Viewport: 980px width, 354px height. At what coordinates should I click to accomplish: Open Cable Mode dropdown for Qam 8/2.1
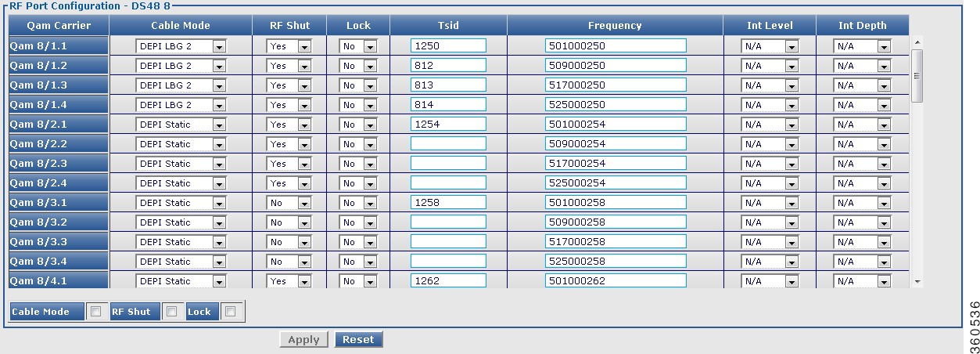181,125
